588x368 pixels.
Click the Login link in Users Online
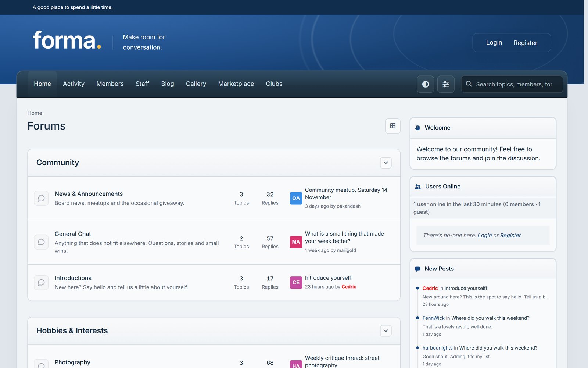tap(485, 235)
